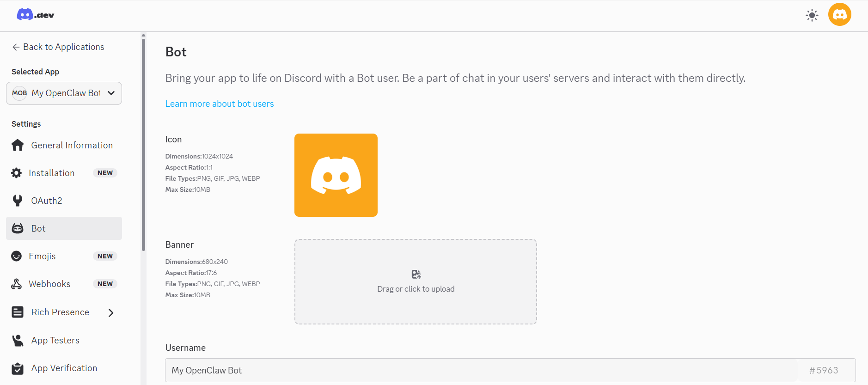Image resolution: width=868 pixels, height=385 pixels.
Task: Toggle the light/dark theme sun icon
Action: (x=812, y=15)
